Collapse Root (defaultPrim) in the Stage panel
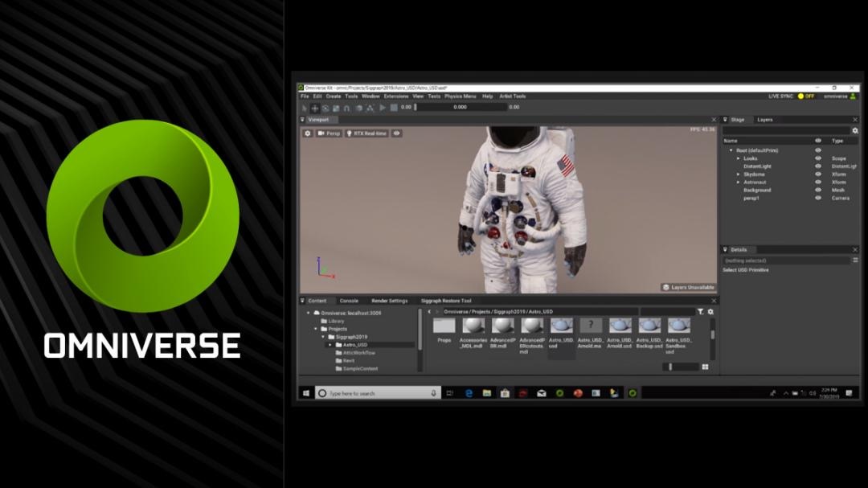 coord(731,150)
